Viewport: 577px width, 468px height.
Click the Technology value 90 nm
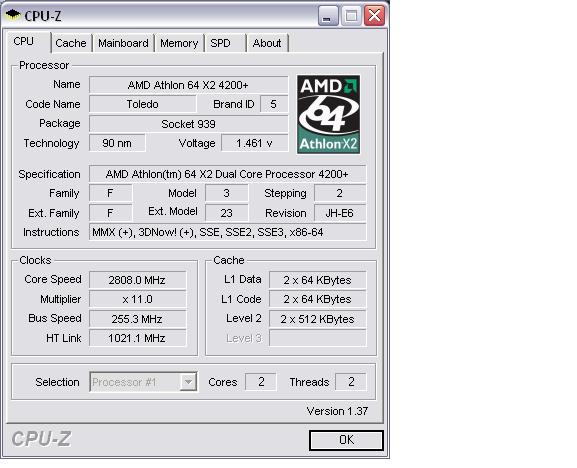click(117, 143)
